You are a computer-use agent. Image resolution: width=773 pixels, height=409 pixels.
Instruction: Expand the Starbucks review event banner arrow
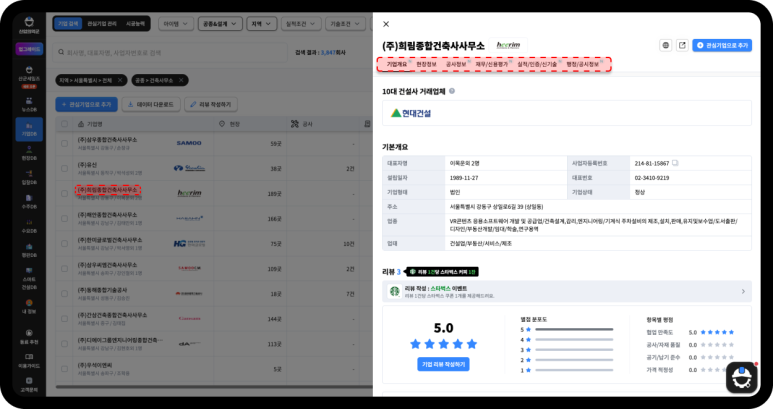coord(743,292)
